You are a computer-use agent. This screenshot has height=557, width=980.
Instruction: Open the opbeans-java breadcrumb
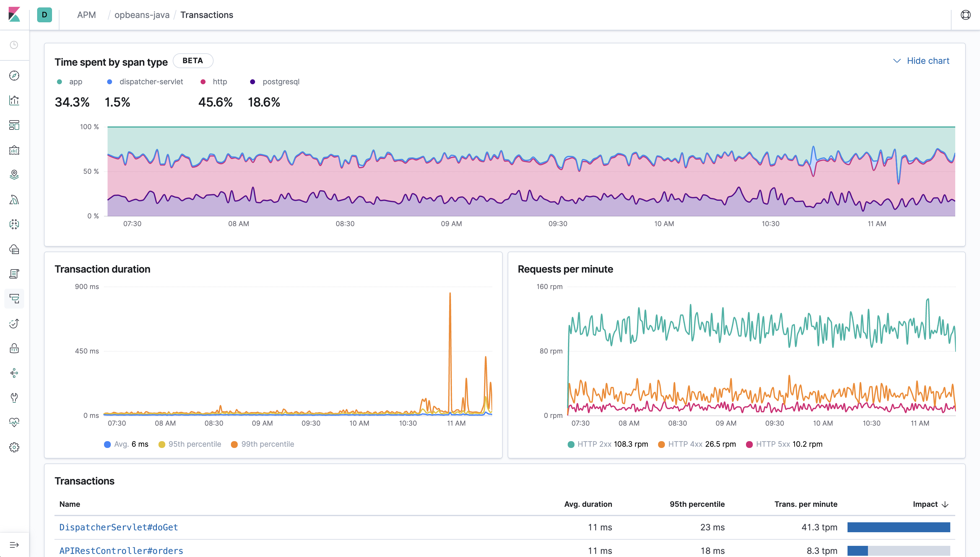[x=142, y=15]
